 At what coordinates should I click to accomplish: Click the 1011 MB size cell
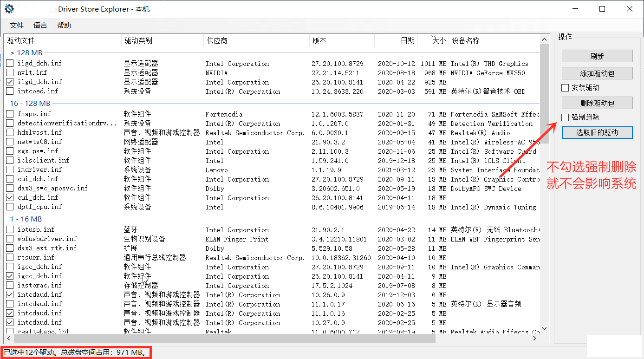(x=434, y=64)
